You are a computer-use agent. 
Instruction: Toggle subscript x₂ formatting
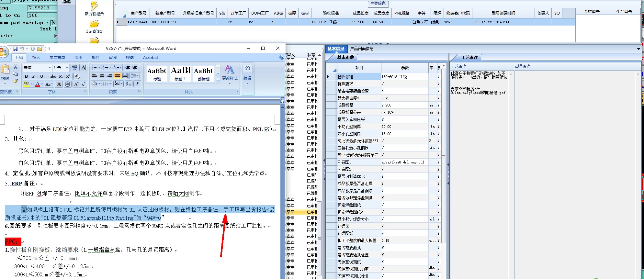(61, 76)
